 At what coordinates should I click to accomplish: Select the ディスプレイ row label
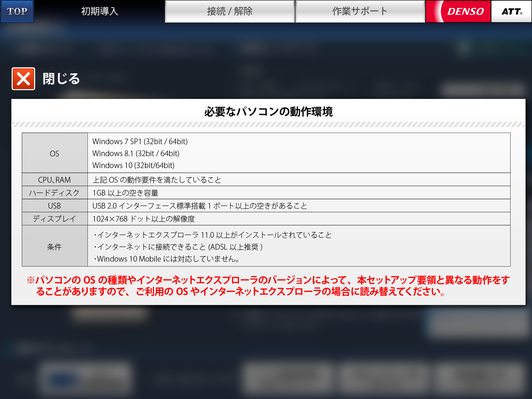[x=55, y=219]
